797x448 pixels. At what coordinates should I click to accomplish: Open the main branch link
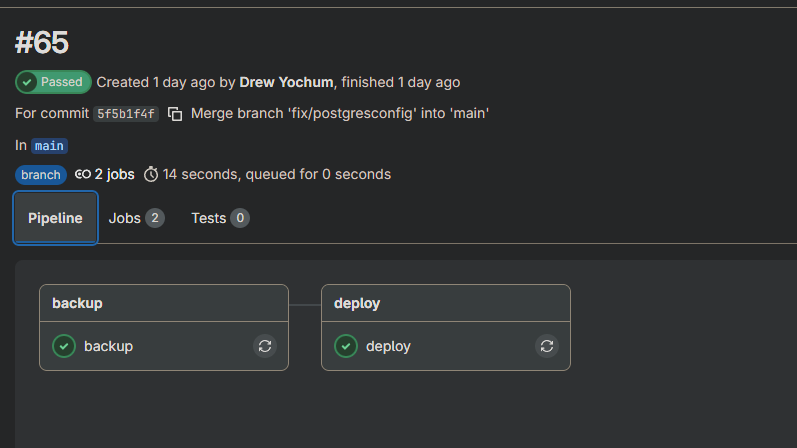[x=50, y=145]
